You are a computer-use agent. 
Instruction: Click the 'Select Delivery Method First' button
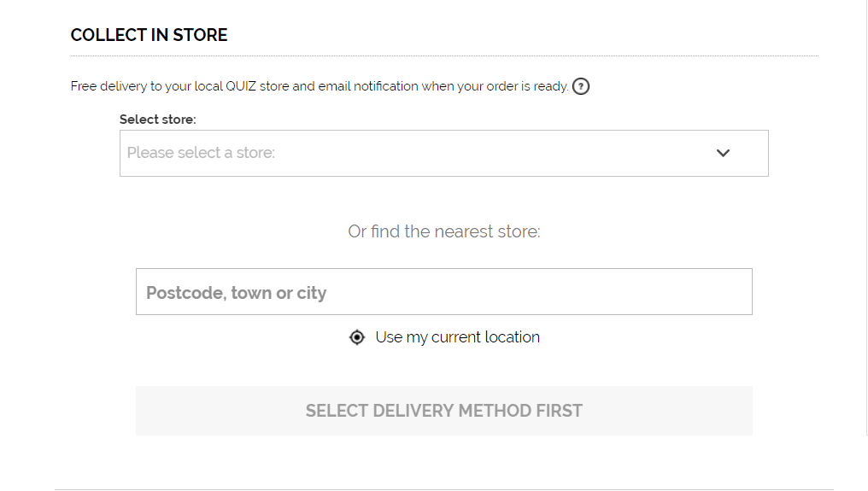coord(444,411)
